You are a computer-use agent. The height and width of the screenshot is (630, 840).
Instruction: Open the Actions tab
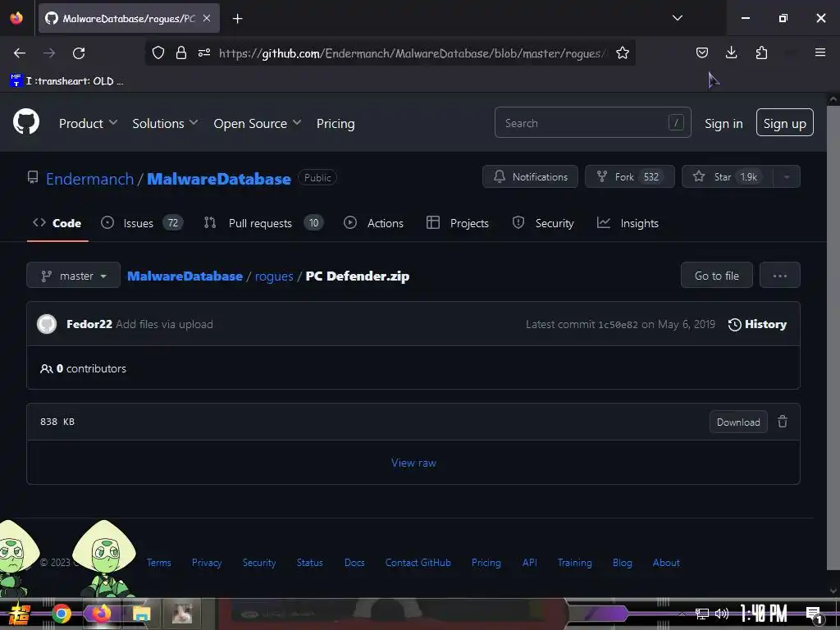[x=373, y=223]
